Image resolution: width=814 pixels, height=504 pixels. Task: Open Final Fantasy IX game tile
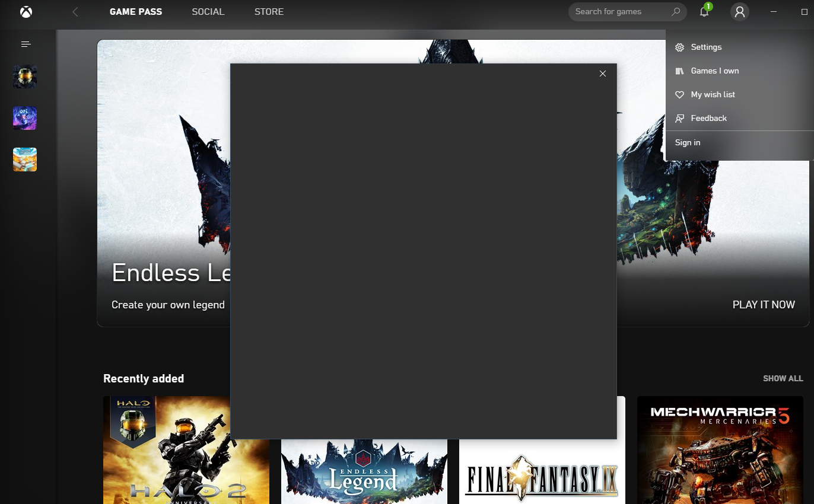[542, 474]
